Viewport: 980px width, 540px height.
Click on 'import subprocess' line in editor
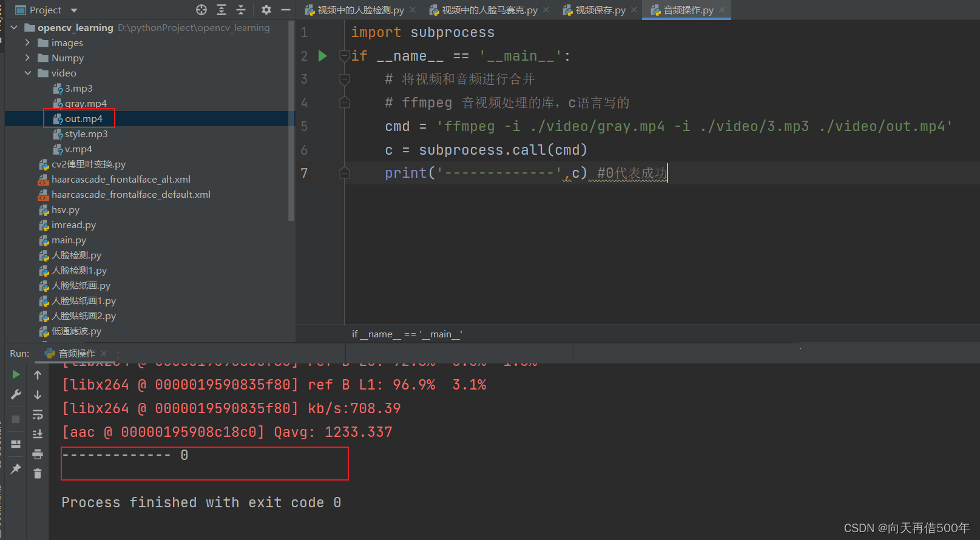(422, 33)
